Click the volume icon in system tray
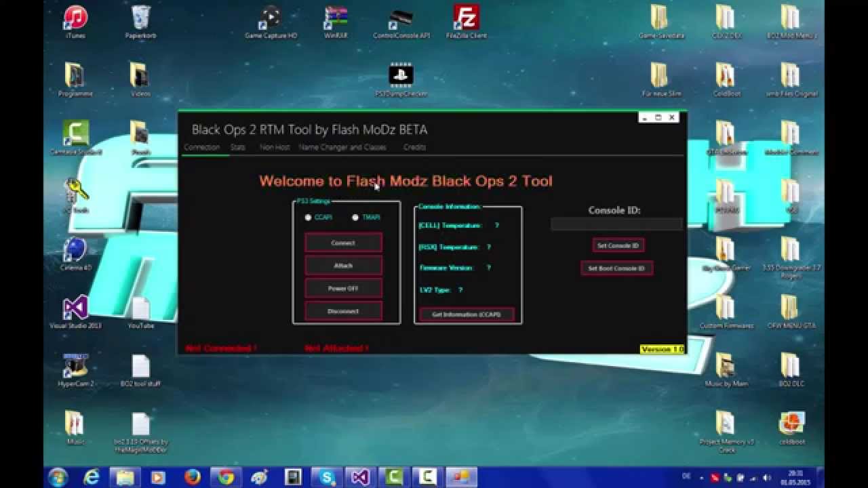 point(767,477)
